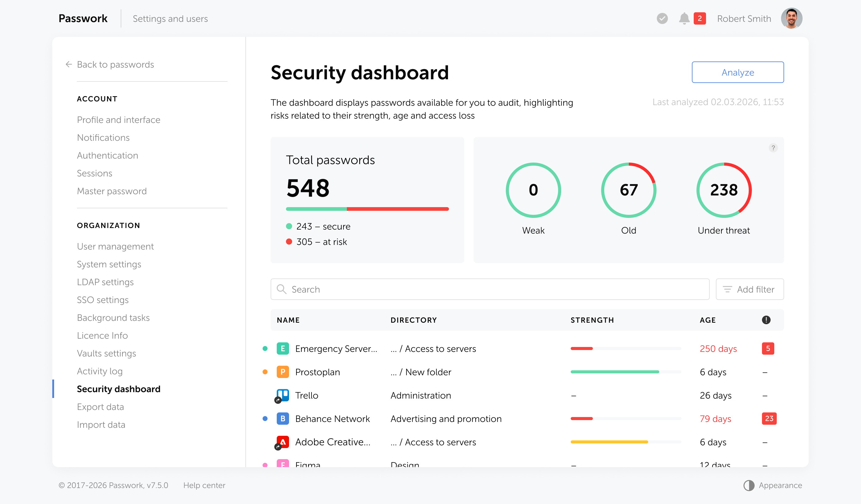Click the Prostoplan icon
Screen dimensions: 861x504
pyautogui.click(x=282, y=372)
